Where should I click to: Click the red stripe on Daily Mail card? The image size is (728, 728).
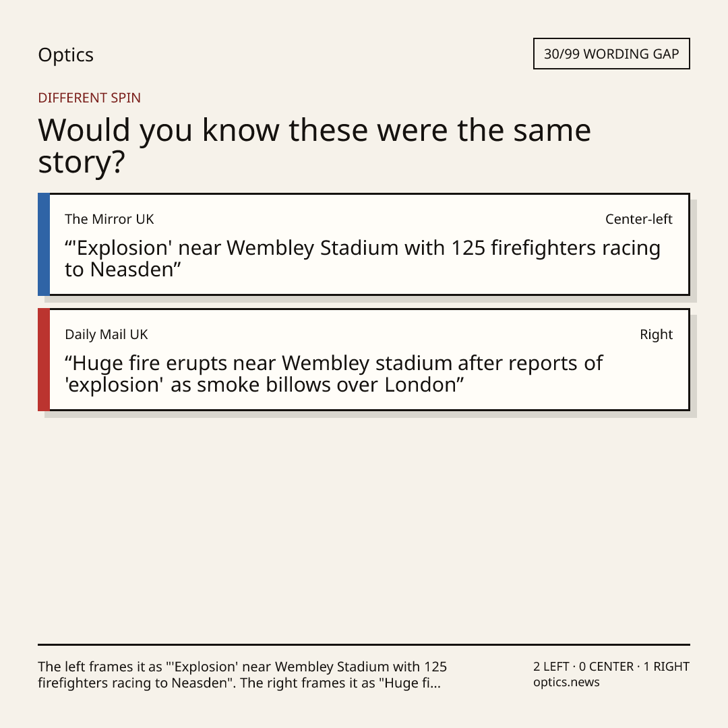click(x=44, y=359)
